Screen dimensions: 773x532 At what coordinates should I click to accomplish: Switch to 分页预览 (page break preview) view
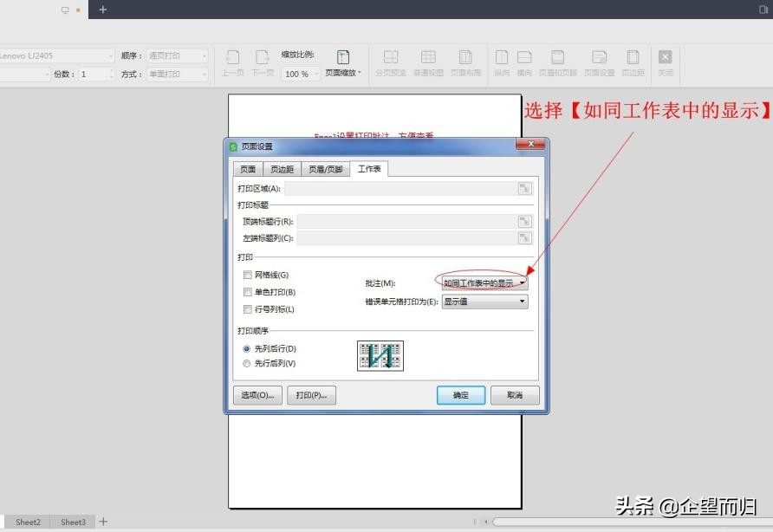pyautogui.click(x=391, y=61)
